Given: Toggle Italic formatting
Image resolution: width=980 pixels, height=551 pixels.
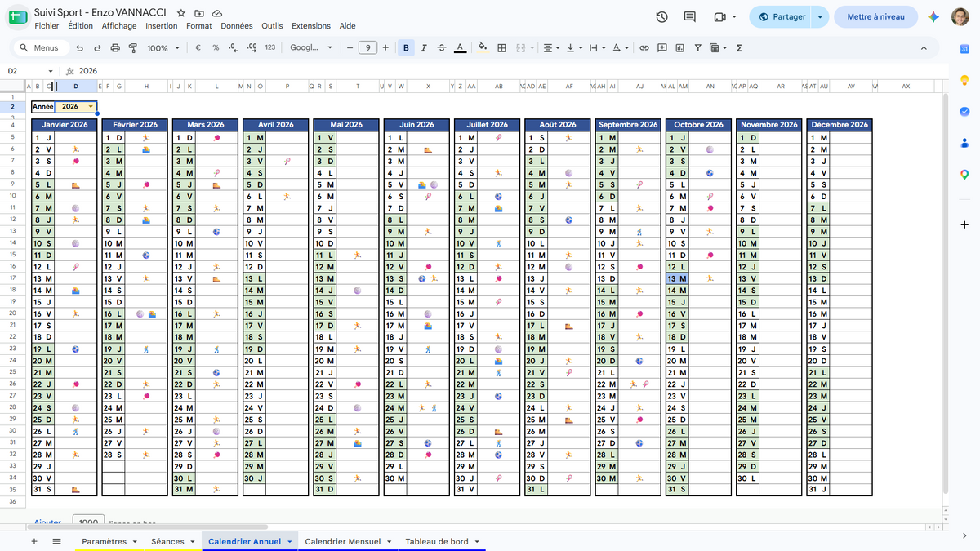Looking at the screenshot, I should click(424, 48).
